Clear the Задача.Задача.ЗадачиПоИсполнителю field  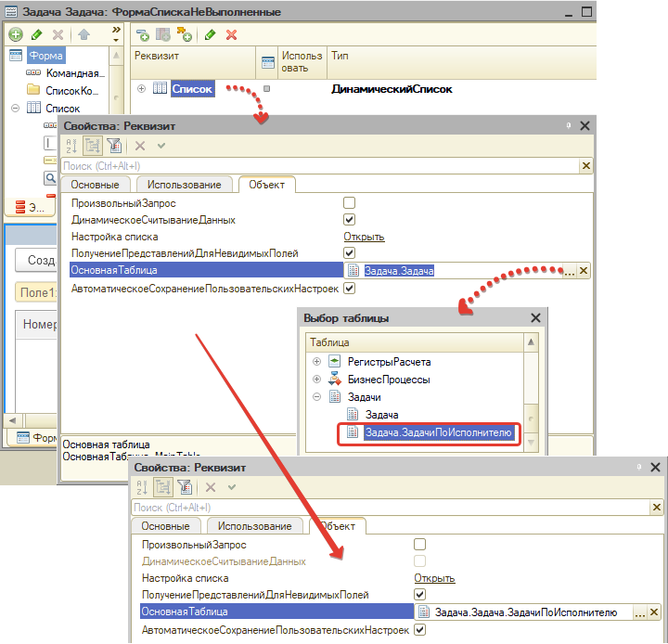click(654, 612)
